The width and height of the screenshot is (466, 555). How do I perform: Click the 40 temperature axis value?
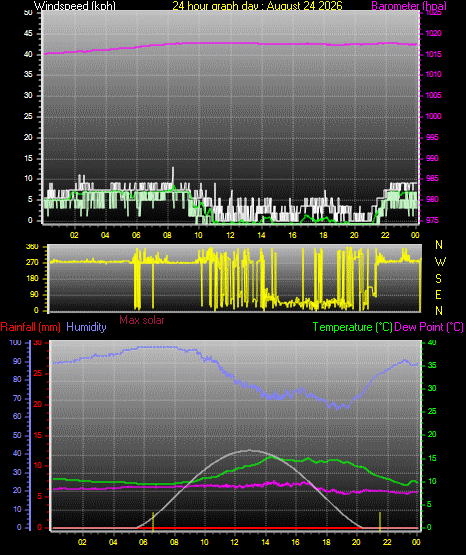[x=432, y=343]
